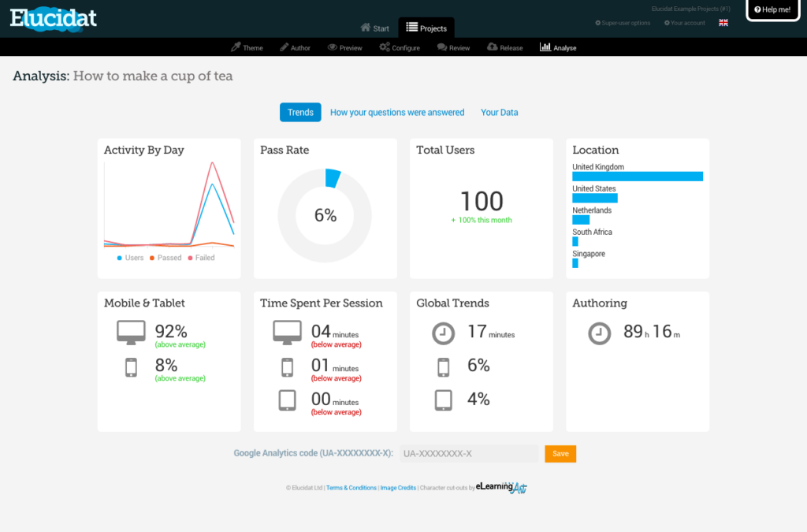This screenshot has width=807, height=532.
Task: Switch to How your questions were answered
Action: [397, 113]
